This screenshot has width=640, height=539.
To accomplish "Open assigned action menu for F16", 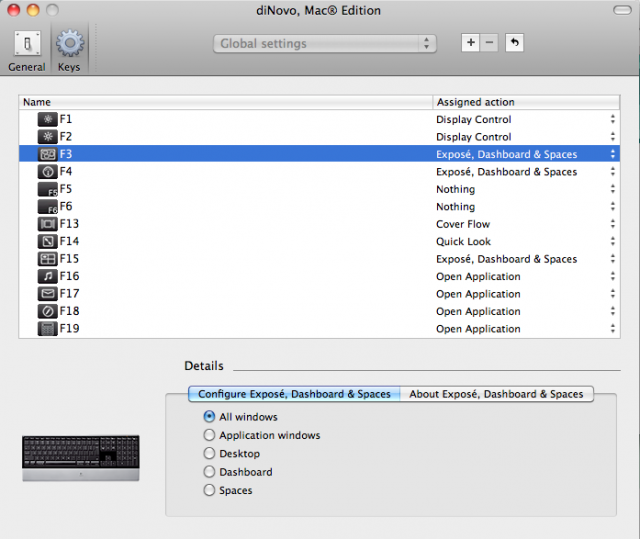I will [x=612, y=276].
